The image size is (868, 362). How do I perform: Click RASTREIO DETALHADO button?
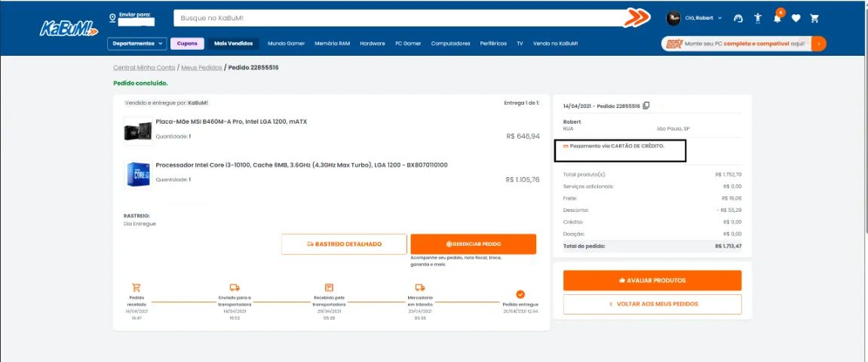345,244
